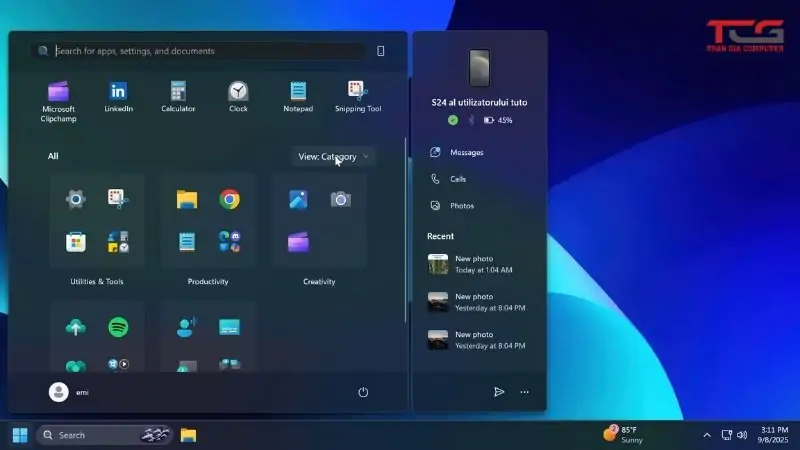Open Snipping Tool pinned app

(x=358, y=96)
